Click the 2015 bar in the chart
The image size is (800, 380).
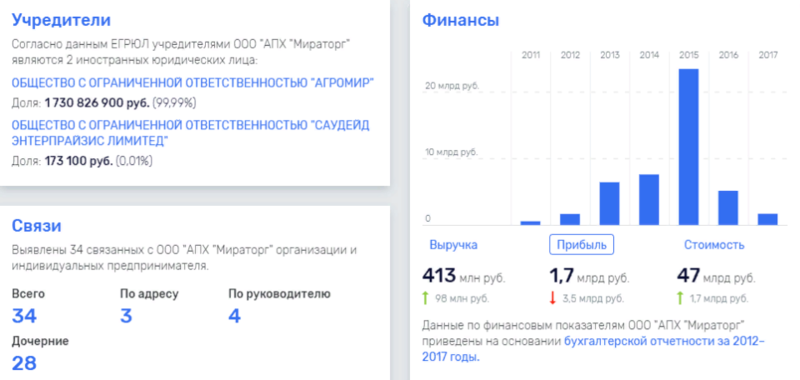pyautogui.click(x=688, y=147)
